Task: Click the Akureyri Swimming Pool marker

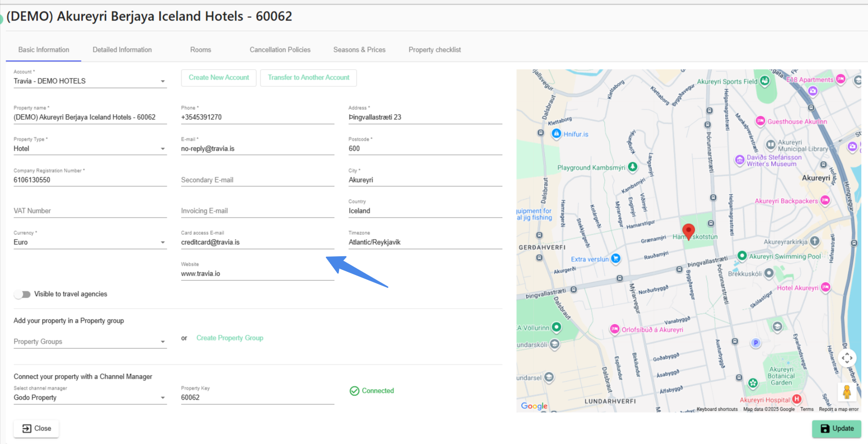Action: tap(742, 256)
